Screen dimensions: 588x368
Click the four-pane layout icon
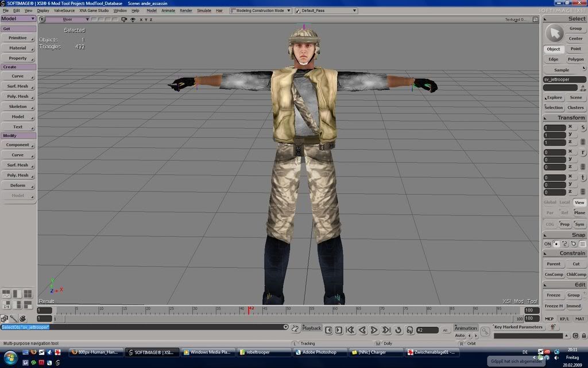point(28,294)
